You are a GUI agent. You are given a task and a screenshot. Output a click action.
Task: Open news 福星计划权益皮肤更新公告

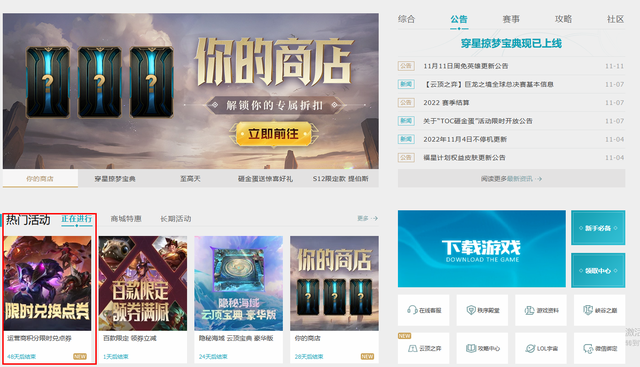pyautogui.click(x=464, y=158)
